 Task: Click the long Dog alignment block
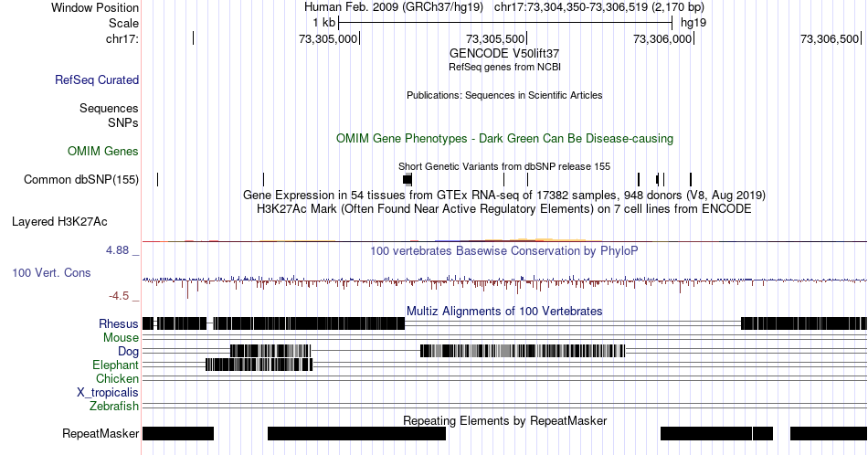pos(523,351)
